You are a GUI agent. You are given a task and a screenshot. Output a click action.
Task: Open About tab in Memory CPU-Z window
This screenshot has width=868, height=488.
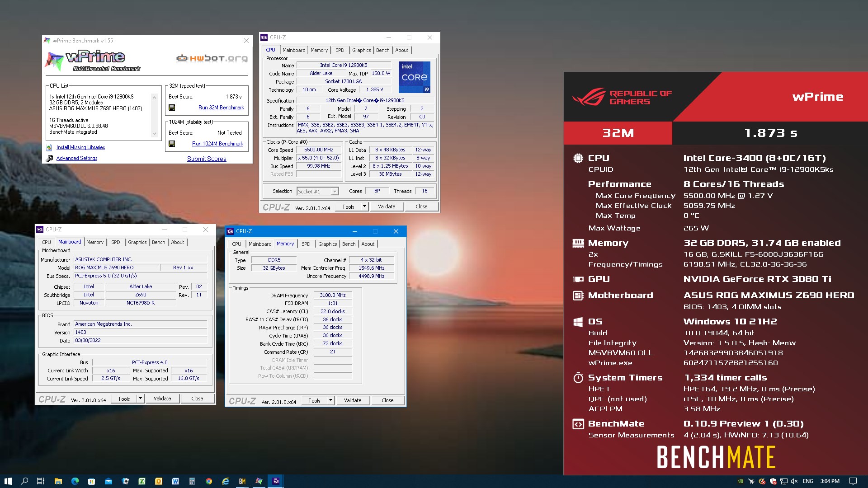(368, 244)
